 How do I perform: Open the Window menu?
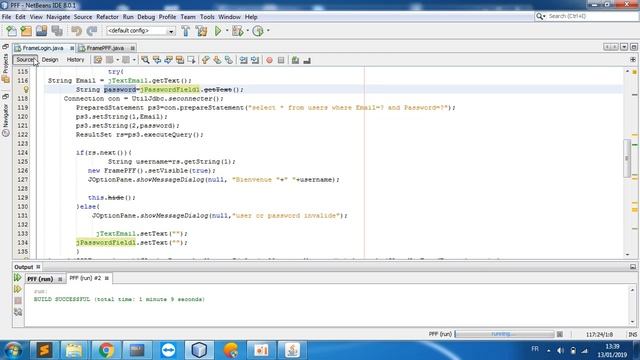click(229, 17)
